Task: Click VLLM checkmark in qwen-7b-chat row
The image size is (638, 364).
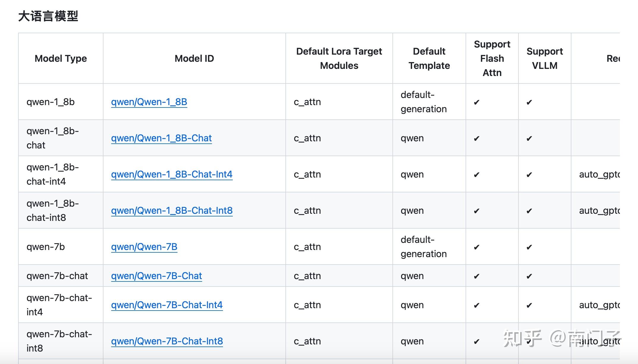Action: tap(529, 276)
